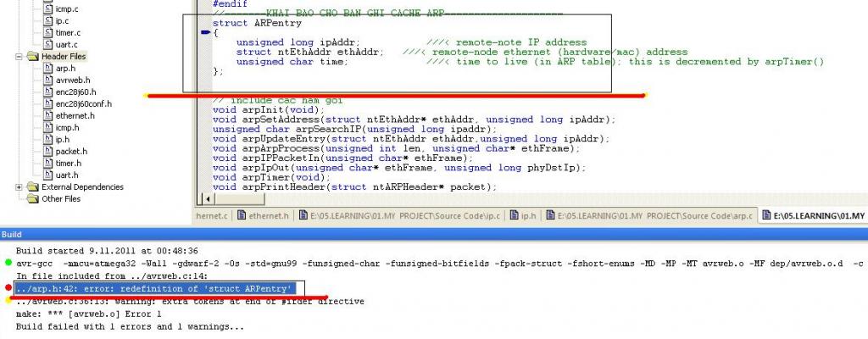Click the green status dot on avr-gcc line
Viewport: 868px width, 339px height.
pos(8,263)
